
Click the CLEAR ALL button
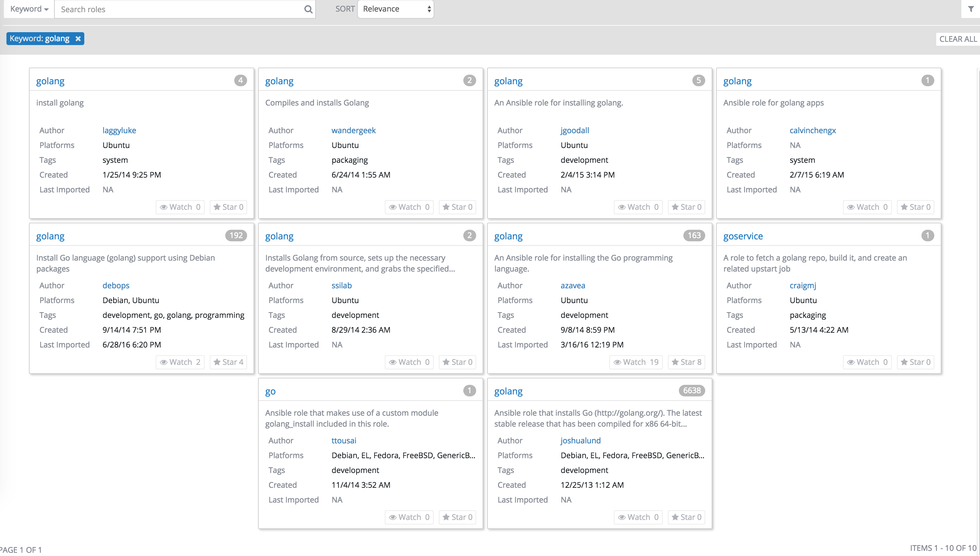pyautogui.click(x=957, y=39)
